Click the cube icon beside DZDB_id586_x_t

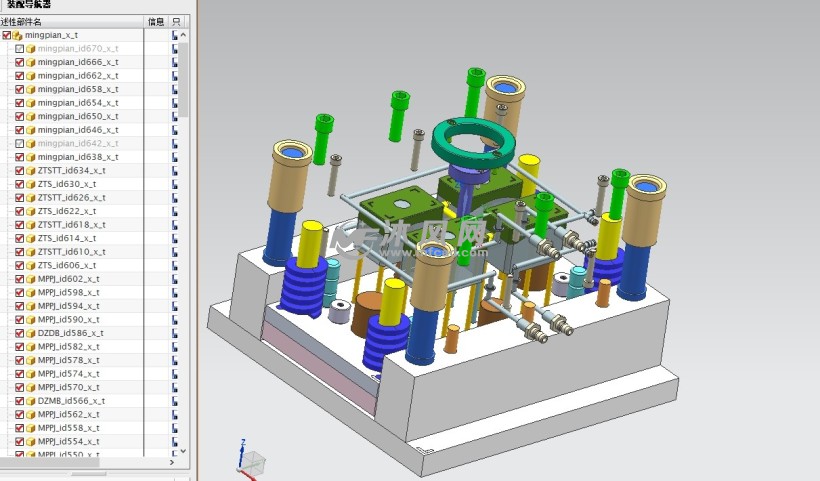pyautogui.click(x=30, y=333)
